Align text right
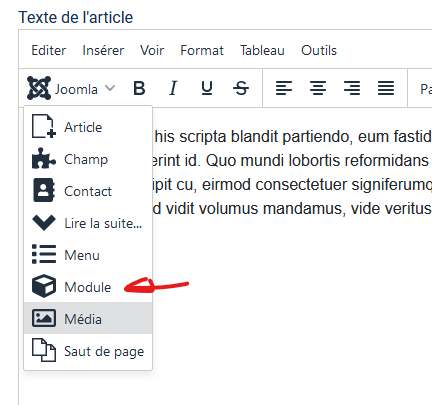The width and height of the screenshot is (432, 405). point(352,88)
